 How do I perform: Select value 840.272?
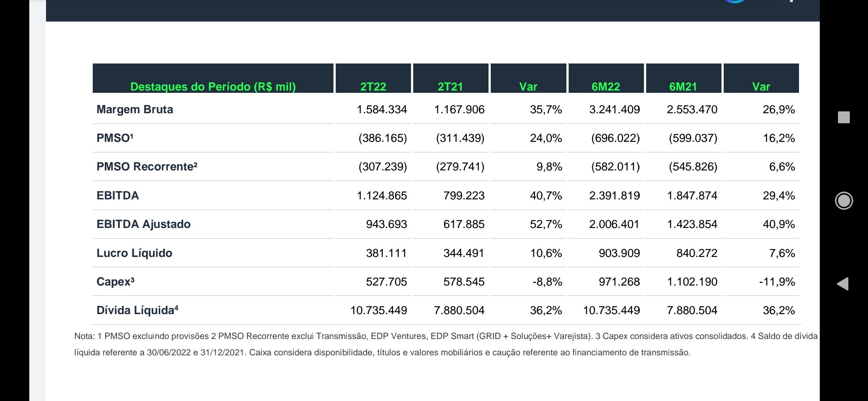click(697, 253)
